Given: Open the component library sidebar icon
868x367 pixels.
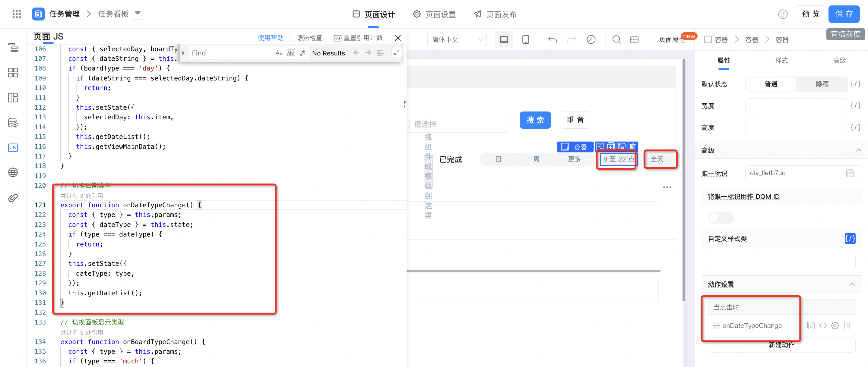Looking at the screenshot, I should [13, 72].
